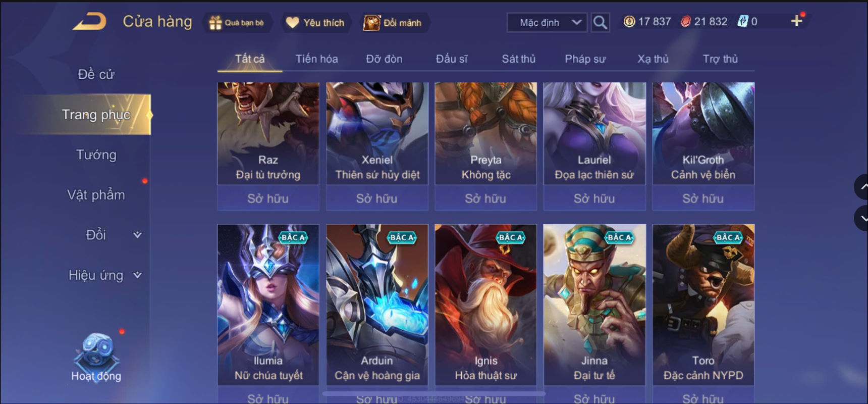Click Sở hữu button under Lauriel
The height and width of the screenshot is (404, 868).
(x=594, y=198)
